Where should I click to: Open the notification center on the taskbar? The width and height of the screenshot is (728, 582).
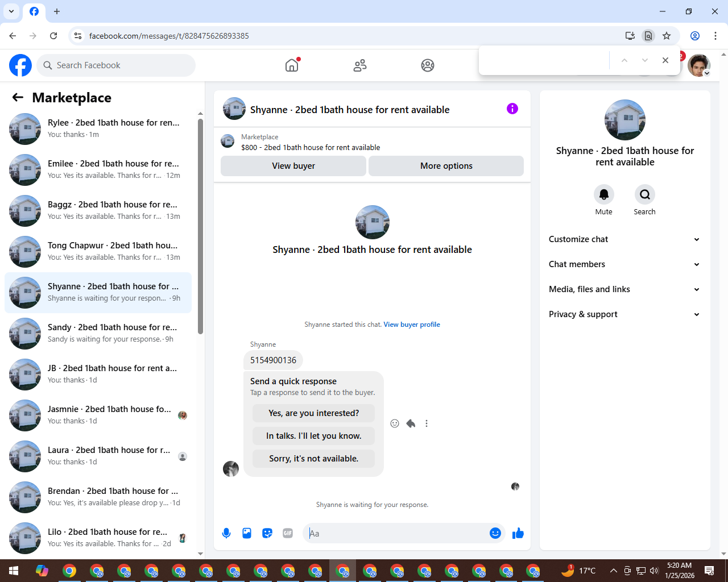click(709, 571)
